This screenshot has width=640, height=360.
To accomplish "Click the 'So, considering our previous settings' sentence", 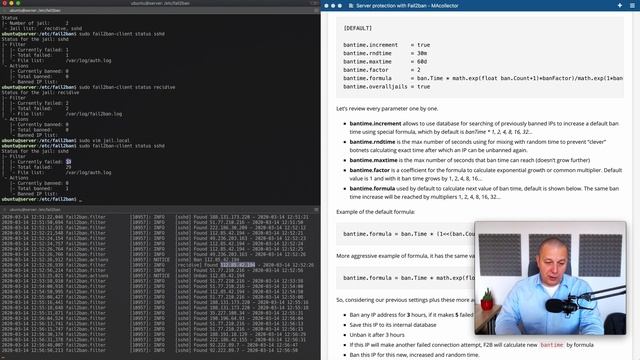I will [405, 300].
